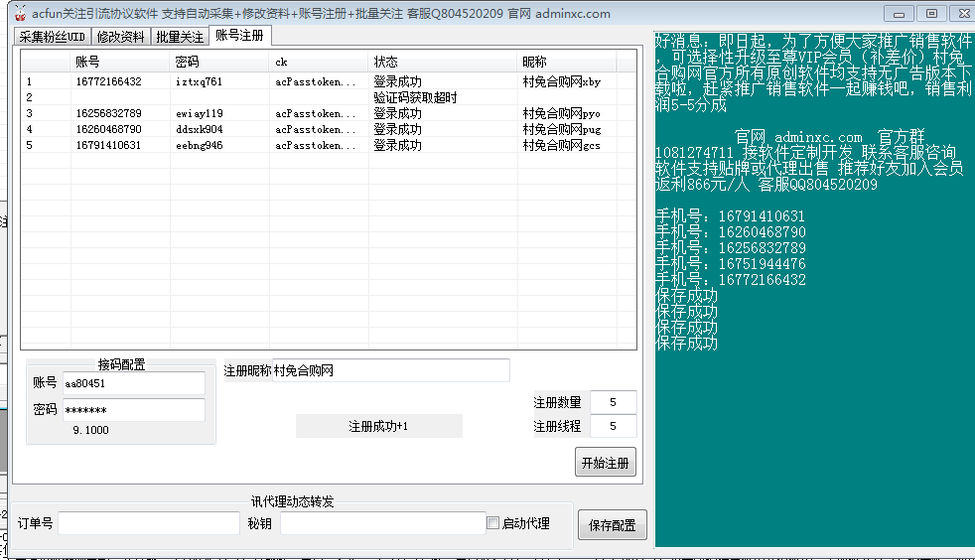This screenshot has width=975, height=560.
Task: Click the 昵称 column header
Action: click(576, 62)
